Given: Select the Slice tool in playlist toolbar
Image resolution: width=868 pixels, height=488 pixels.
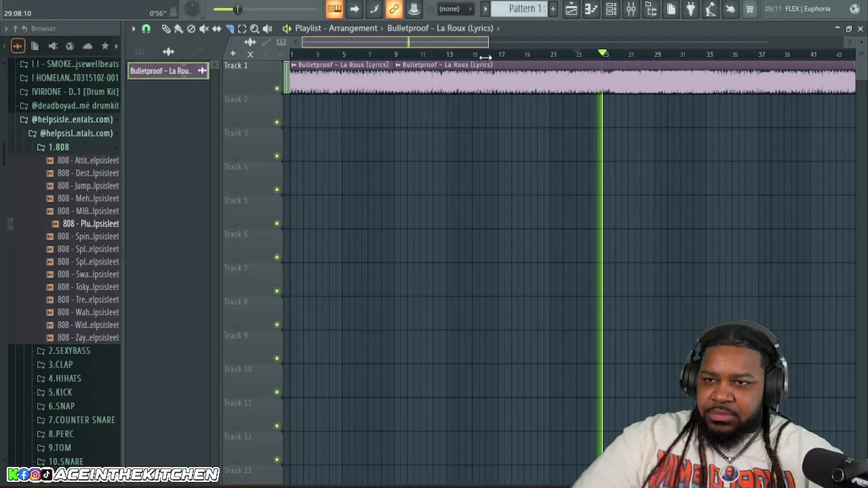Looking at the screenshot, I should [229, 28].
